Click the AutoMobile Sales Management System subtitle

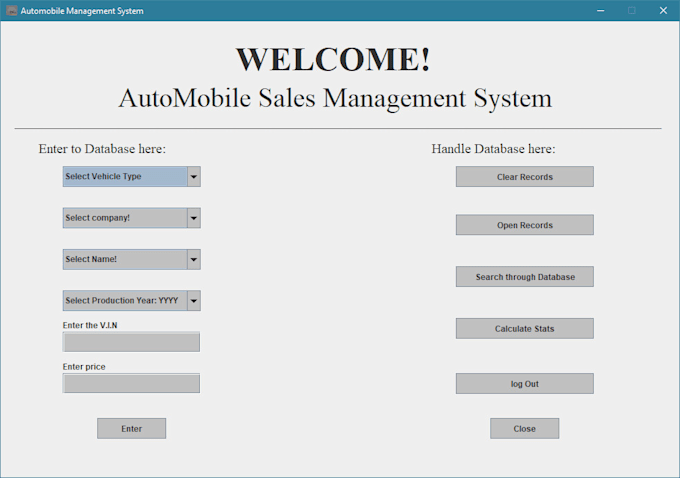coord(334,99)
